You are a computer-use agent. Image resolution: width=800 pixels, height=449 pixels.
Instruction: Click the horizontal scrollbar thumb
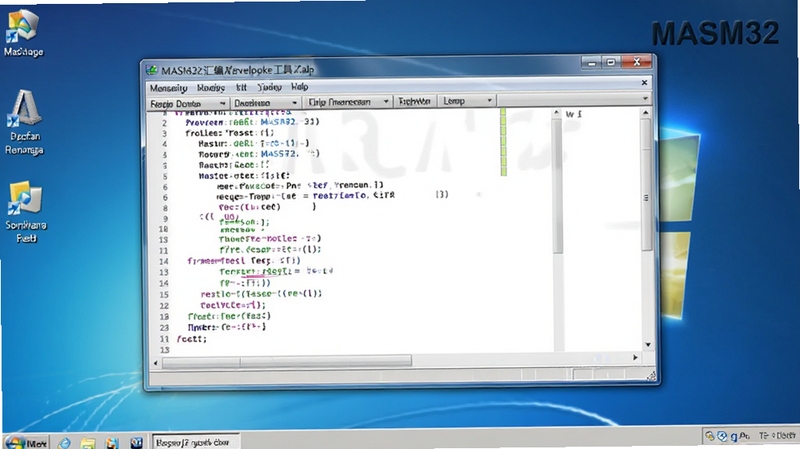[x=287, y=361]
